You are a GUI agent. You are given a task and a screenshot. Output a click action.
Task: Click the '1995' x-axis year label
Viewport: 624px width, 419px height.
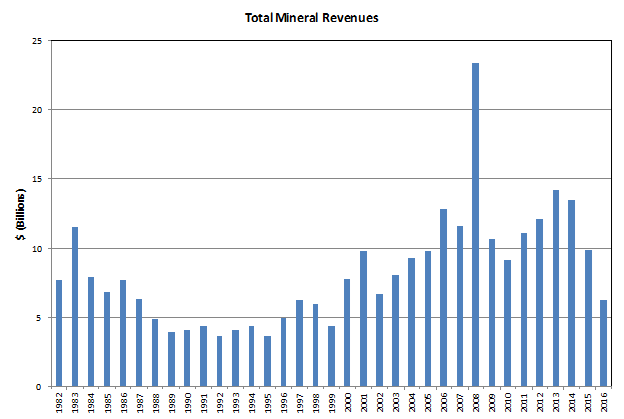(268, 402)
